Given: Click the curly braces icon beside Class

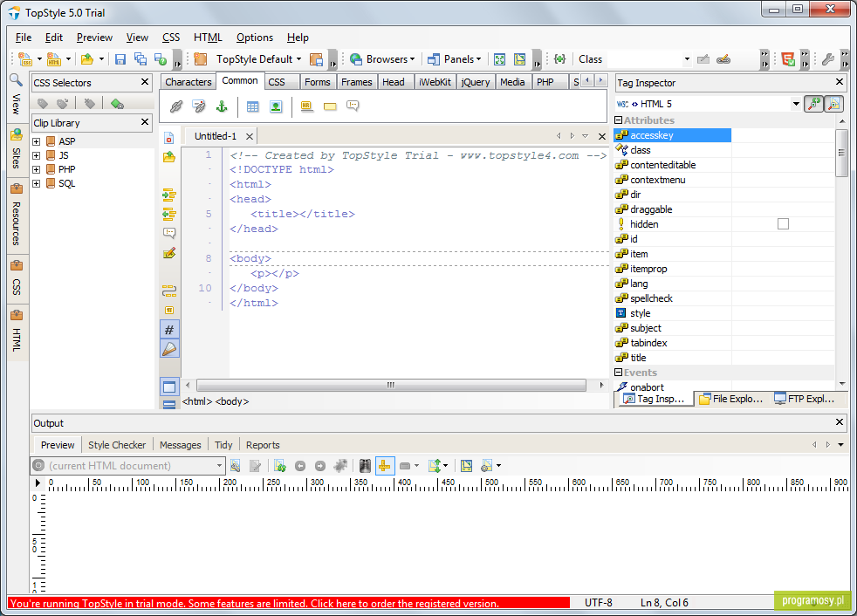Looking at the screenshot, I should (559, 59).
